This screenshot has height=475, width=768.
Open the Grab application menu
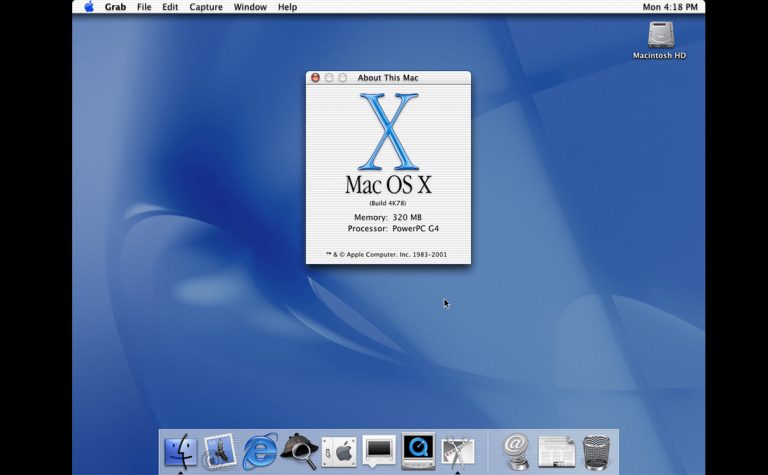(x=115, y=7)
